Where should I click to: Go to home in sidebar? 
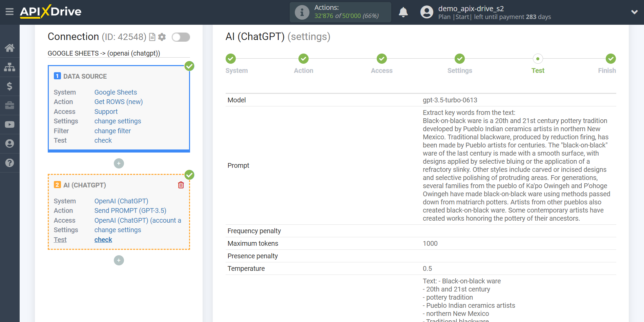click(x=9, y=48)
